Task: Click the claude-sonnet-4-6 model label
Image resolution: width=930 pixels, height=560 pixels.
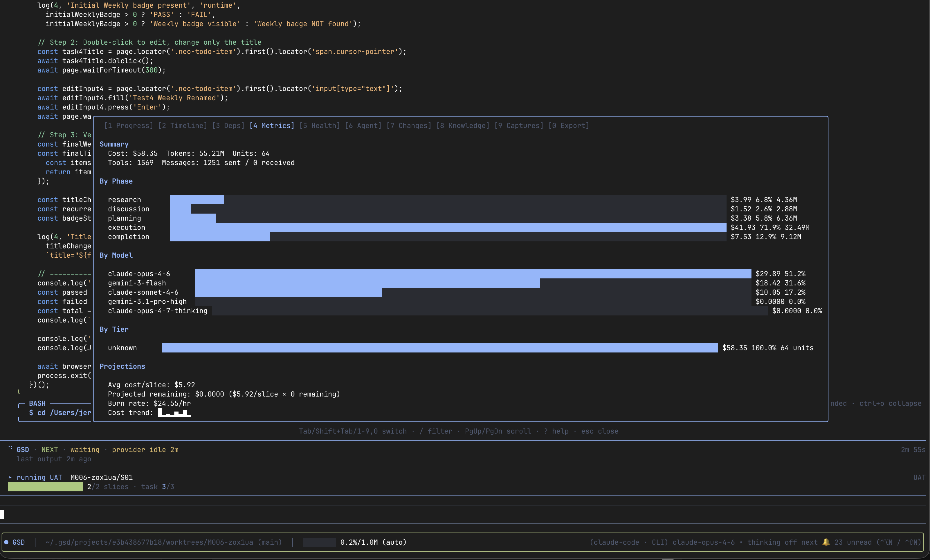Action: point(143,292)
